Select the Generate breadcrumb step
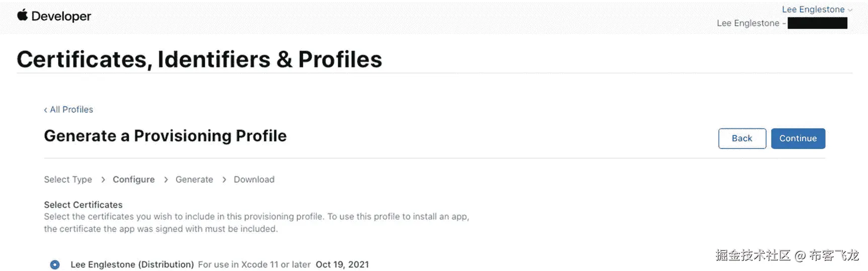Viewport: 868px width, 271px height. 194,179
